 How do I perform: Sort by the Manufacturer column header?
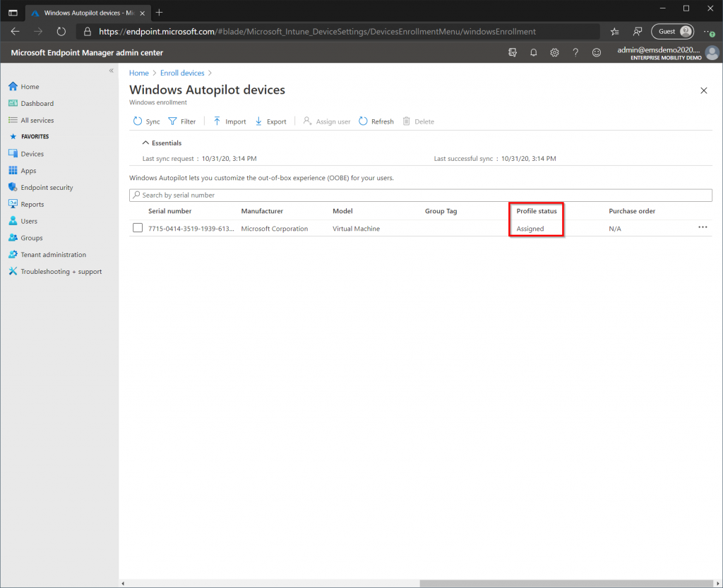point(262,211)
